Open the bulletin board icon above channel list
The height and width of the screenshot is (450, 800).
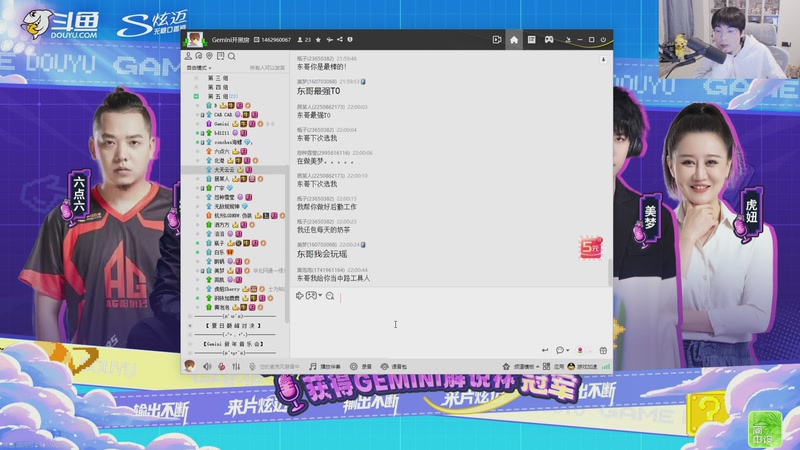220,56
